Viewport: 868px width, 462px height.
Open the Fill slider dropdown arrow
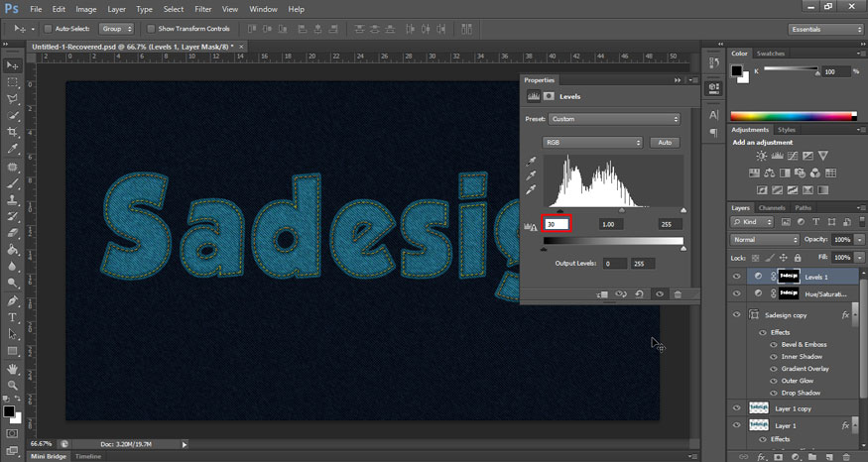click(x=859, y=258)
